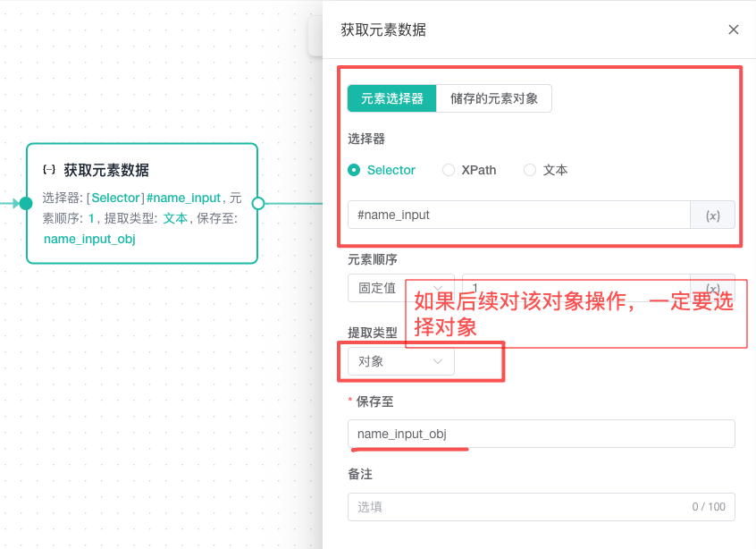Click the 保存至 name_input_obj field
This screenshot has width=756, height=549.
pos(541,434)
